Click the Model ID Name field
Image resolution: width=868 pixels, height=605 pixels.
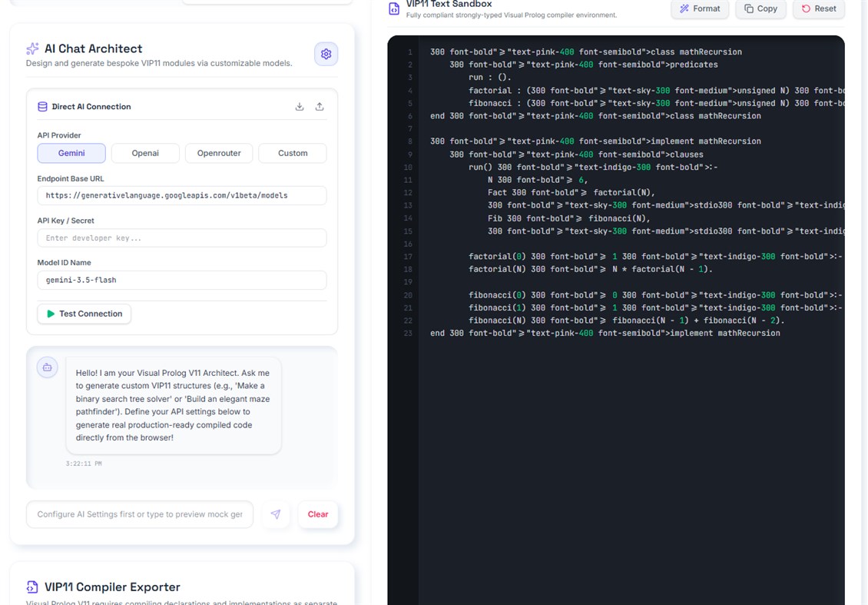181,281
